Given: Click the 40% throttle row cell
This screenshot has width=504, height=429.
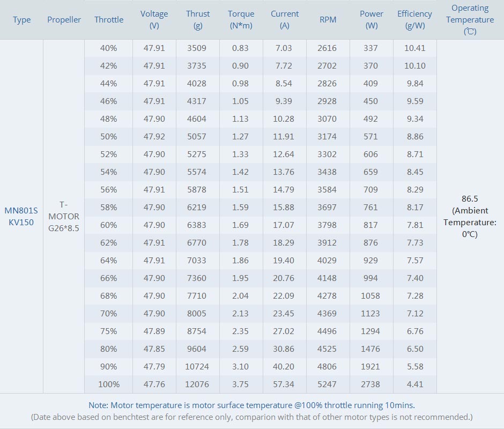Looking at the screenshot, I should click(x=109, y=48).
